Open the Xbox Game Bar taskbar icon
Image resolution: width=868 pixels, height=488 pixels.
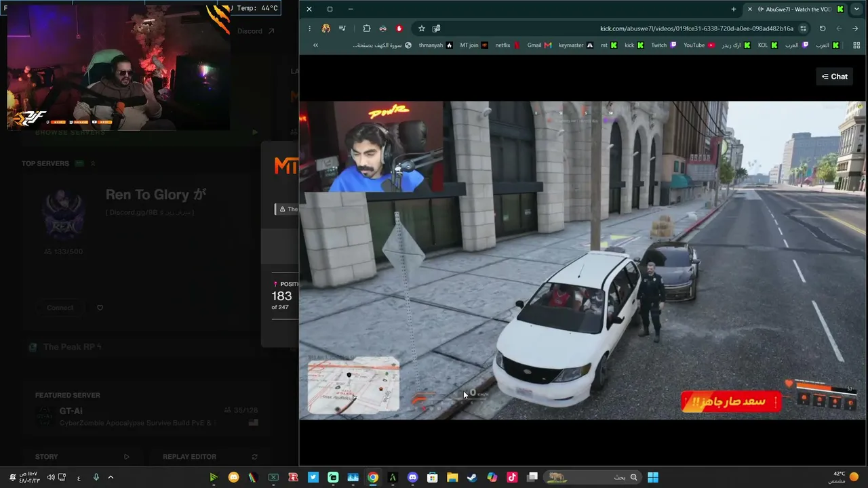pyautogui.click(x=273, y=477)
